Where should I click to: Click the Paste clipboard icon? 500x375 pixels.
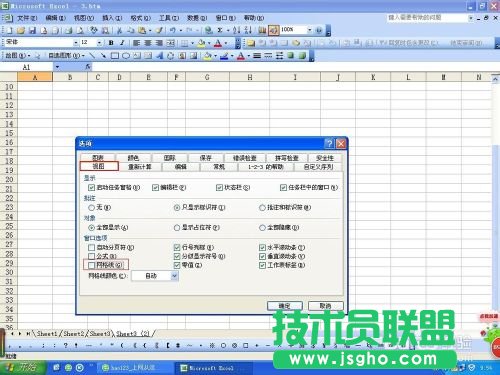pyautogui.click(x=142, y=30)
